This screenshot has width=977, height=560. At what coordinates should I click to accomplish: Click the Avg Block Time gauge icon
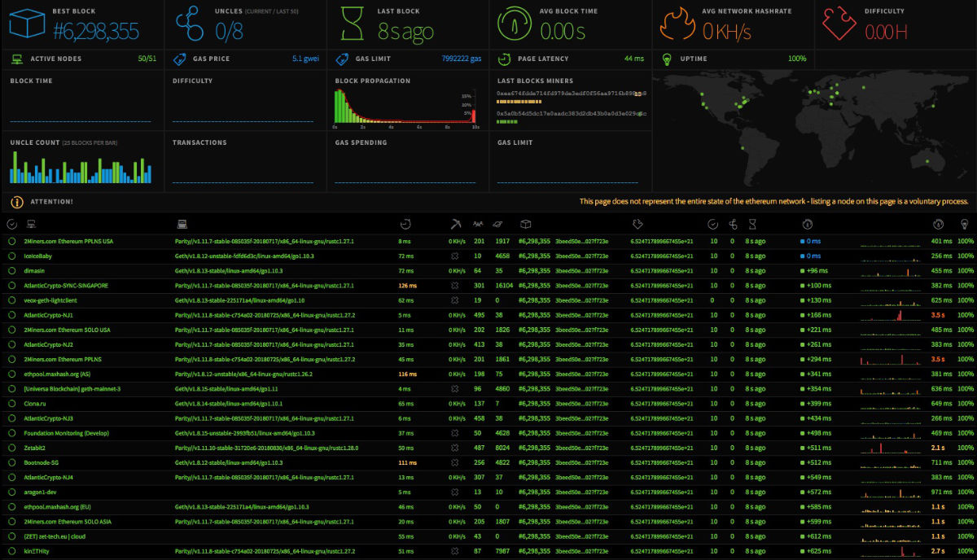[515, 23]
